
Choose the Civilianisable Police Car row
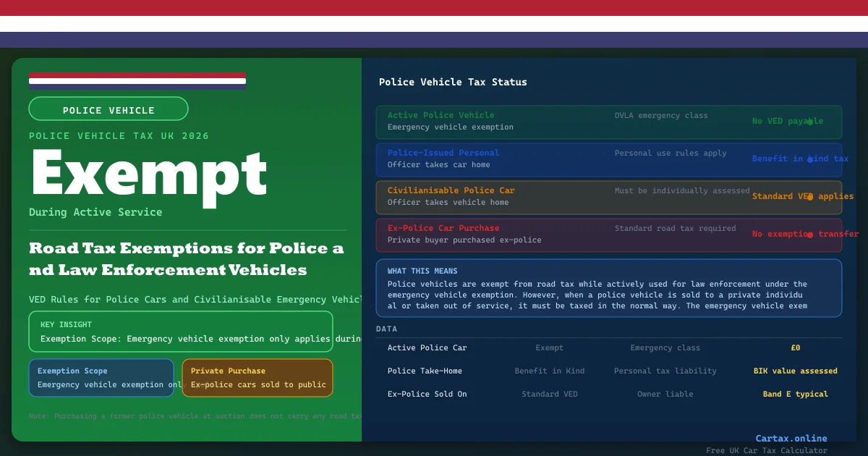[608, 197]
